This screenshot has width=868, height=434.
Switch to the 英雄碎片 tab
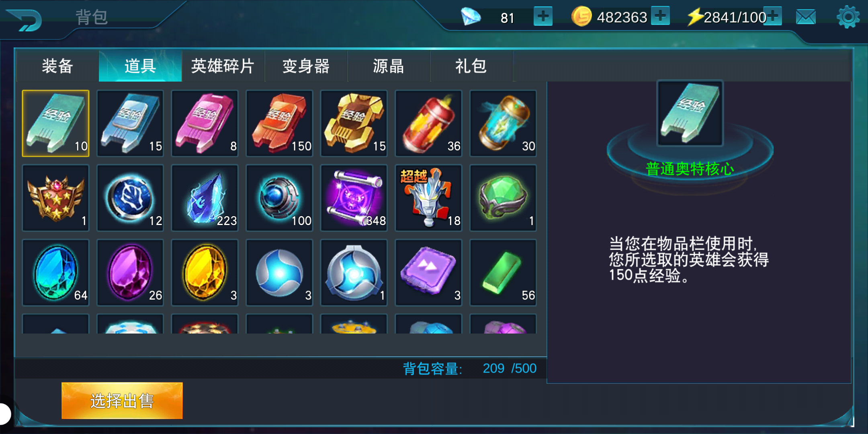pos(223,66)
